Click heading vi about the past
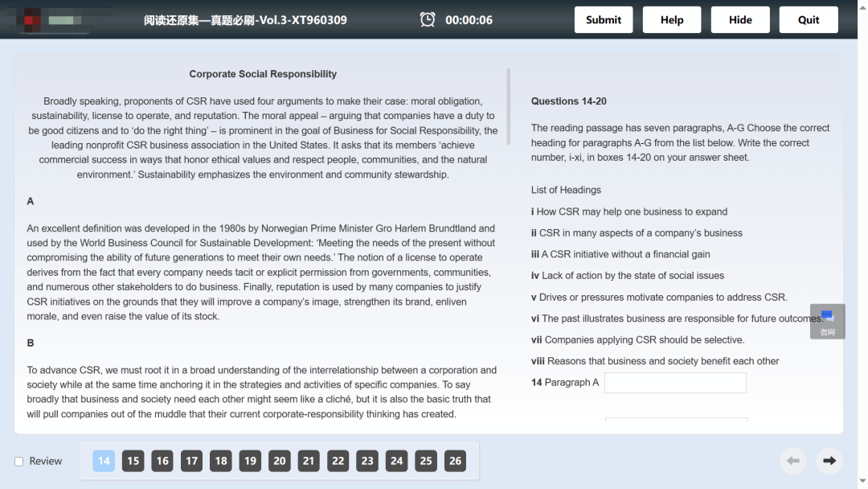 (677, 318)
